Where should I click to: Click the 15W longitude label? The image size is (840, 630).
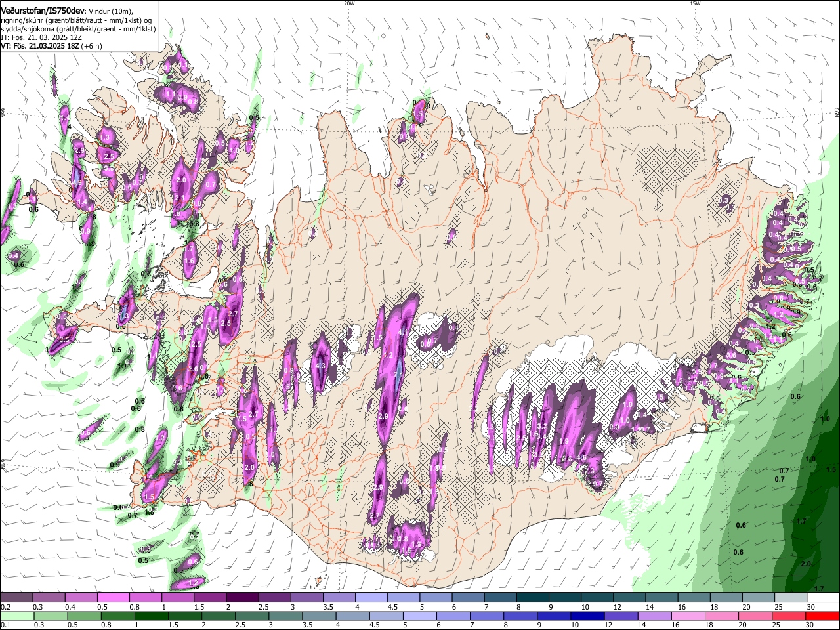point(695,3)
